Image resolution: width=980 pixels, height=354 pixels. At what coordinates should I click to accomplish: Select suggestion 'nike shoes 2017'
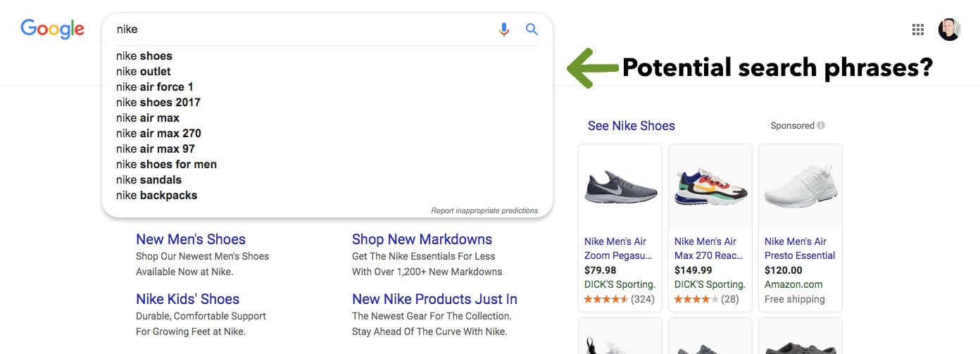click(x=158, y=102)
